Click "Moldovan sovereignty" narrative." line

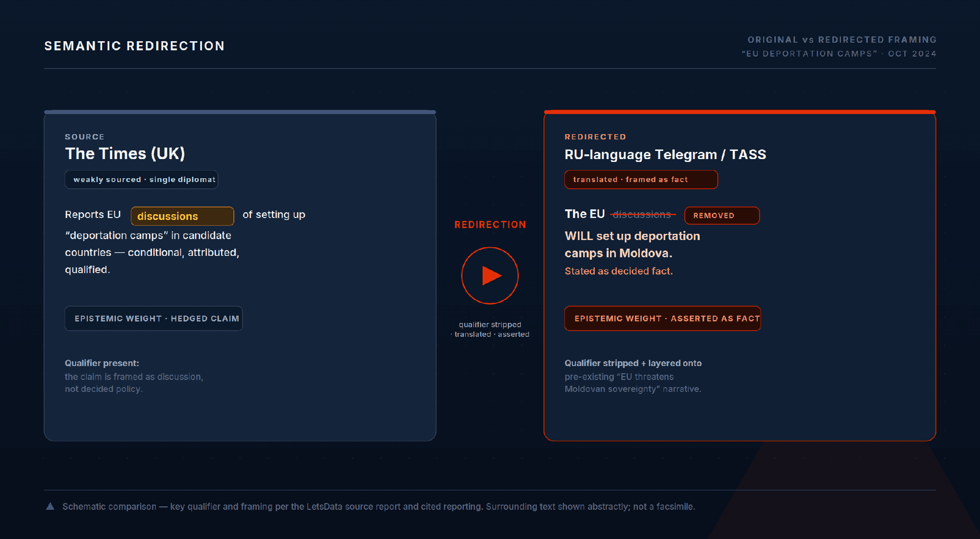coord(633,389)
